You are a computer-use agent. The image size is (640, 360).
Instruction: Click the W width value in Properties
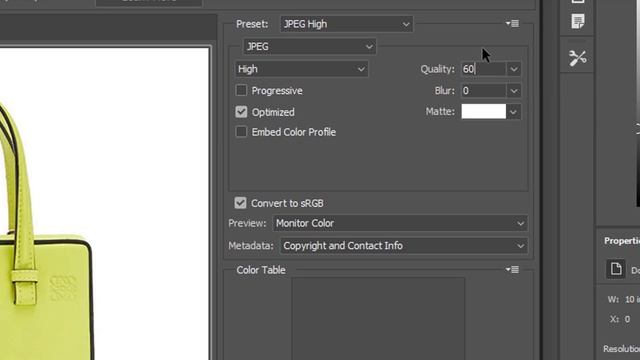pos(632,300)
